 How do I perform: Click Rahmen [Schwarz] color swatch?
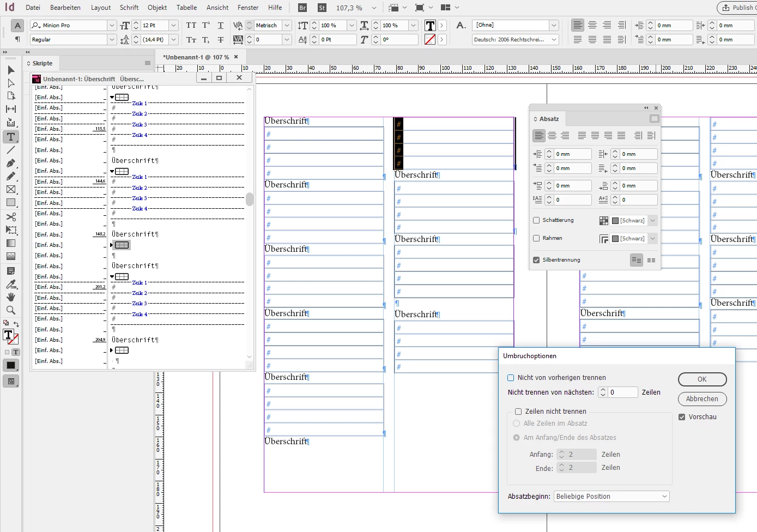click(x=615, y=239)
